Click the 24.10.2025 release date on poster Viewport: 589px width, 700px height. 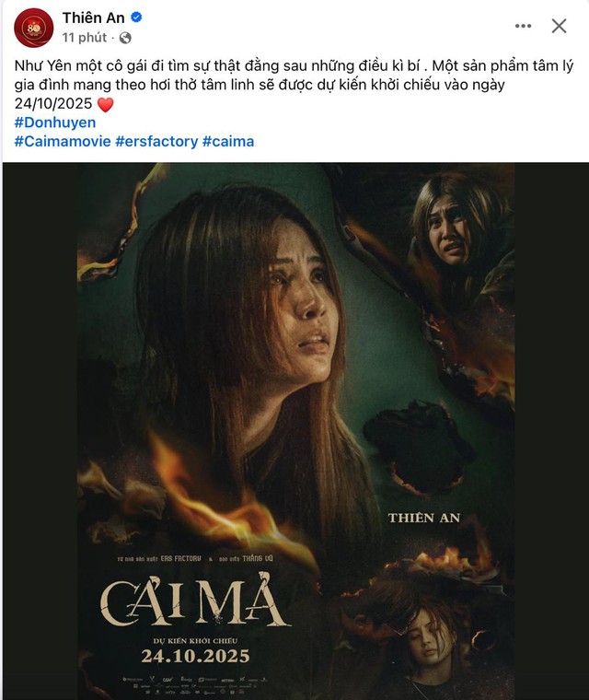(195, 656)
